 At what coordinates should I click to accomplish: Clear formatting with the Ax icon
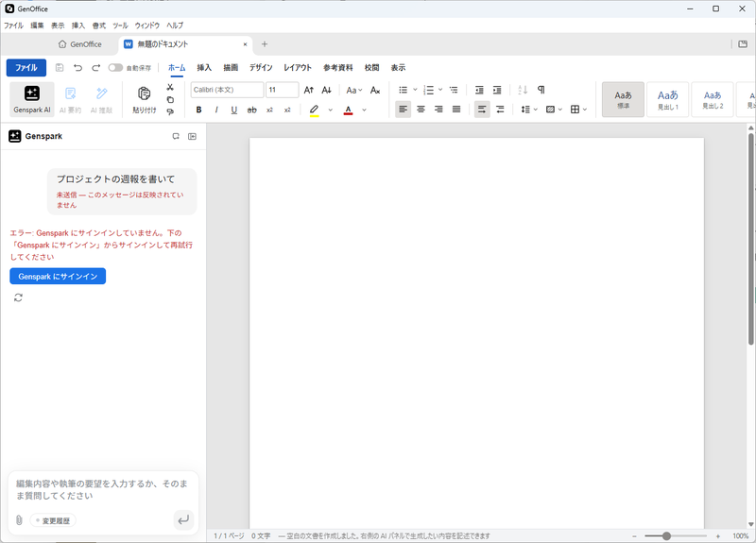pos(375,90)
